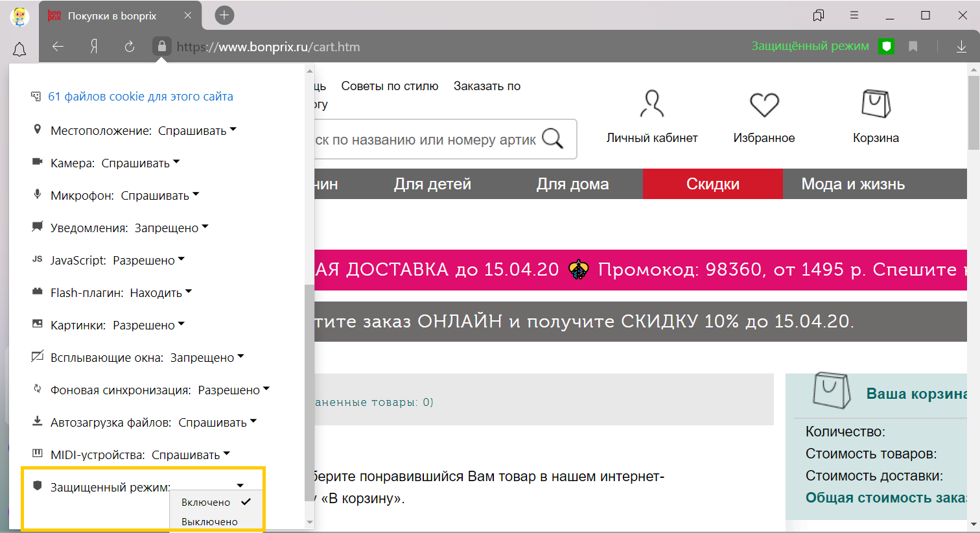
Task: Expand Автозагрузка файлов: Спрашивать dropdown
Action: coord(218,422)
